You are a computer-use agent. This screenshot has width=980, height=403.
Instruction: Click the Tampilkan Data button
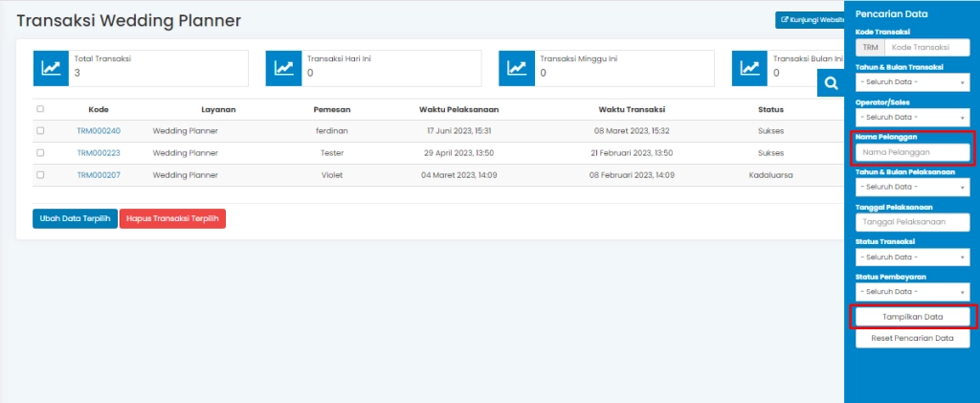(x=912, y=316)
